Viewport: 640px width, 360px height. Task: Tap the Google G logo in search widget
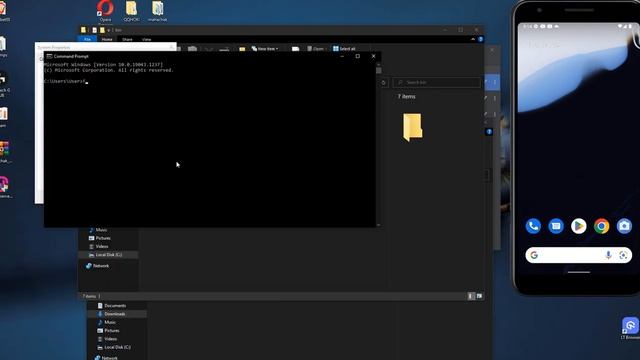pos(534,255)
